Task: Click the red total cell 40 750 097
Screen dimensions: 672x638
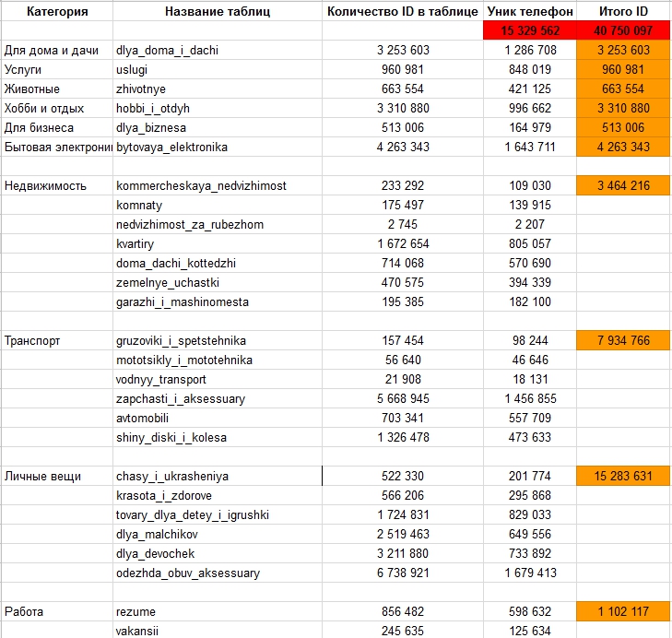Action: pos(623,30)
